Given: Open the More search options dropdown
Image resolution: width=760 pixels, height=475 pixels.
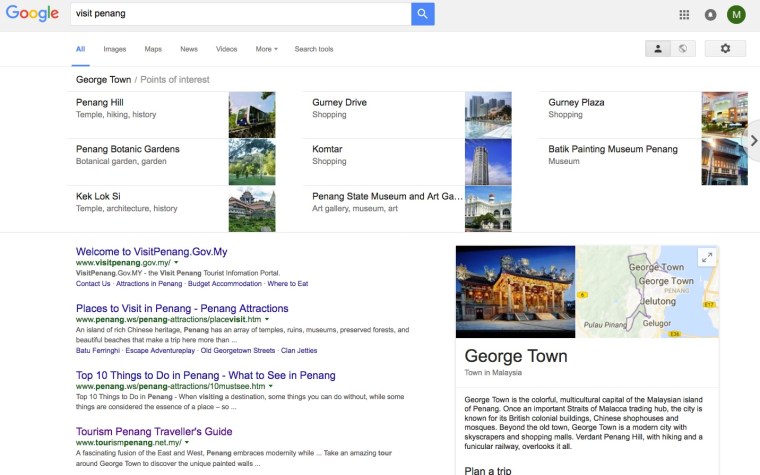Looking at the screenshot, I should point(267,49).
